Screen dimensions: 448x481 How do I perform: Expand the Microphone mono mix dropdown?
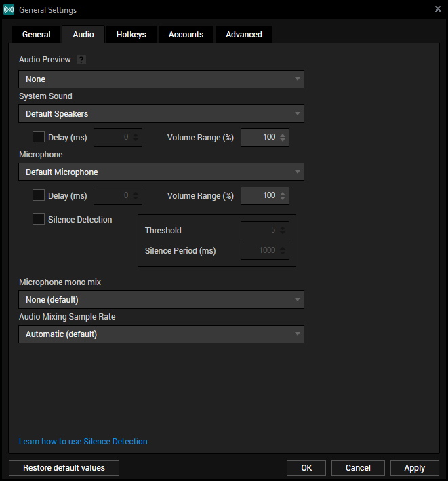[x=161, y=300]
